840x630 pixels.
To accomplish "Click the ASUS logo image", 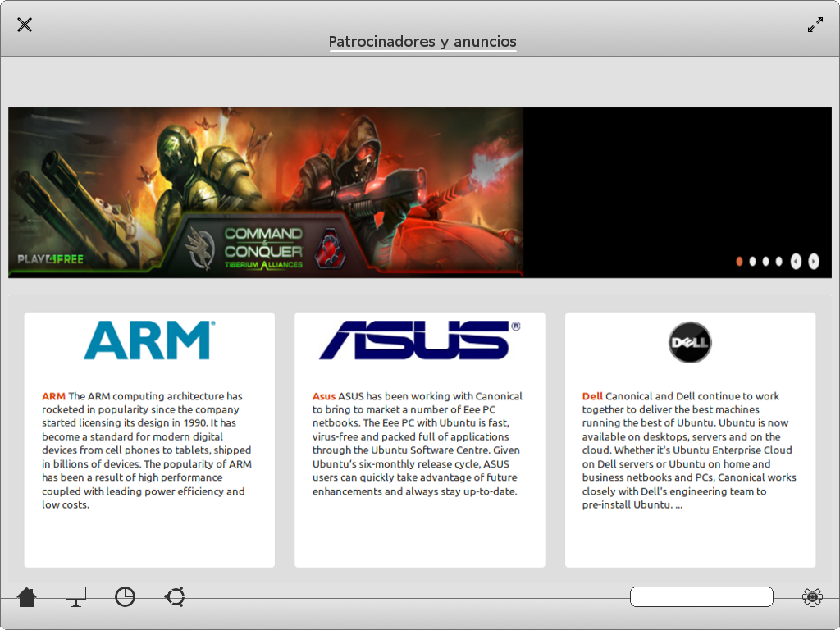I will 419,340.
